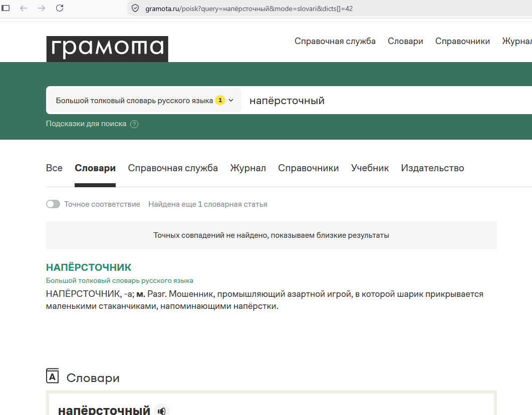Click the dictionary book icon by Словари heading
Screen dimensions: 532x415
click(52, 376)
